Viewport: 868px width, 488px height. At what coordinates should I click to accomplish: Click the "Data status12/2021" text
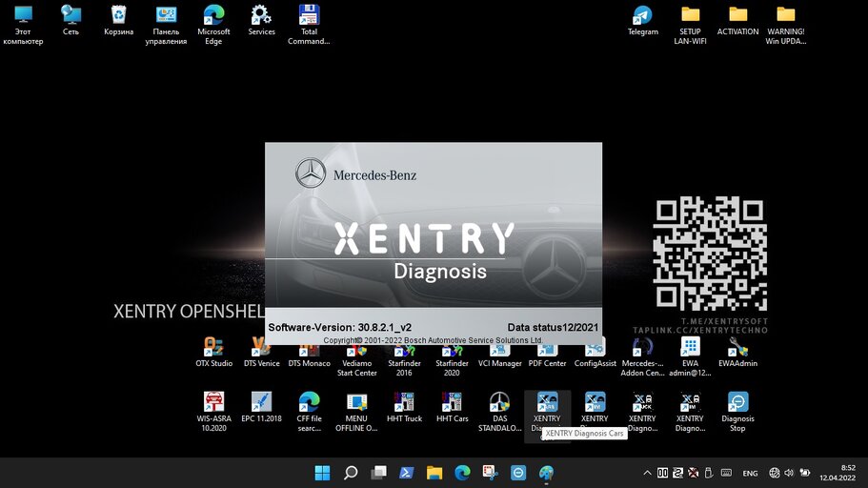[x=553, y=327]
